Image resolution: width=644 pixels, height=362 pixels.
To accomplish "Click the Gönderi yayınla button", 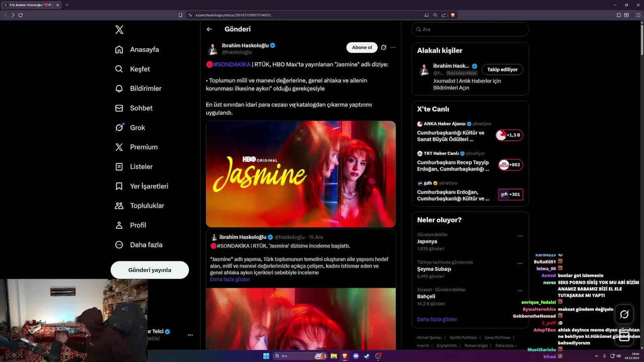I will pyautogui.click(x=150, y=270).
